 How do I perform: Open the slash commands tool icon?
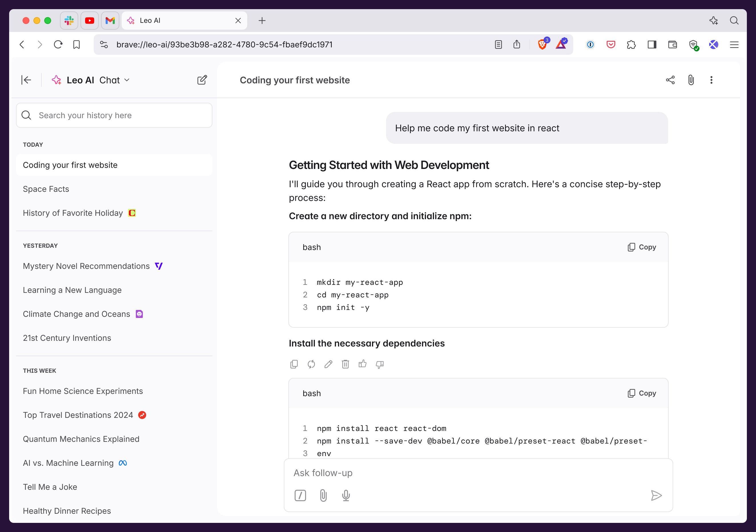(x=300, y=495)
